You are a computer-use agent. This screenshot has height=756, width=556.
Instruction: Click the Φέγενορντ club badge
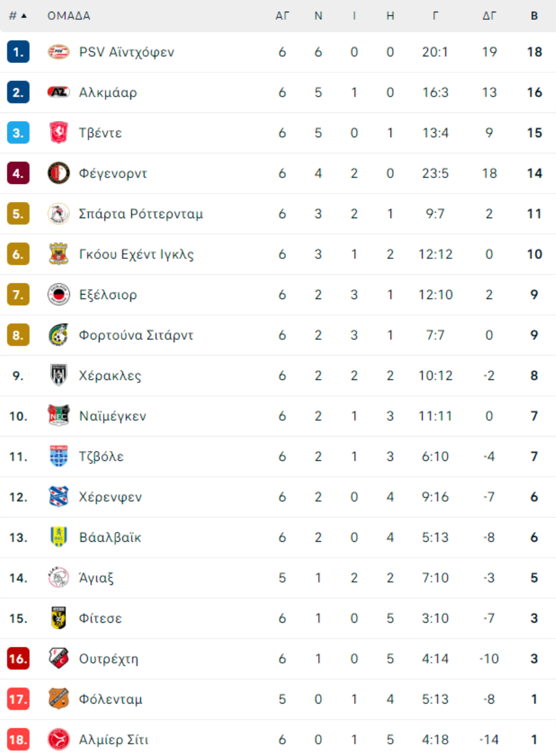coord(59,174)
